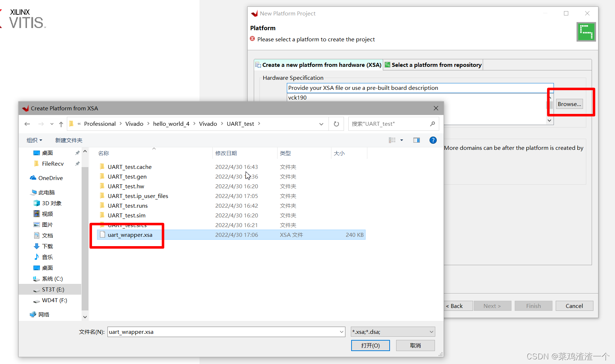Click the search magnifier icon
Screen dimensions: 615x364
tap(432, 124)
